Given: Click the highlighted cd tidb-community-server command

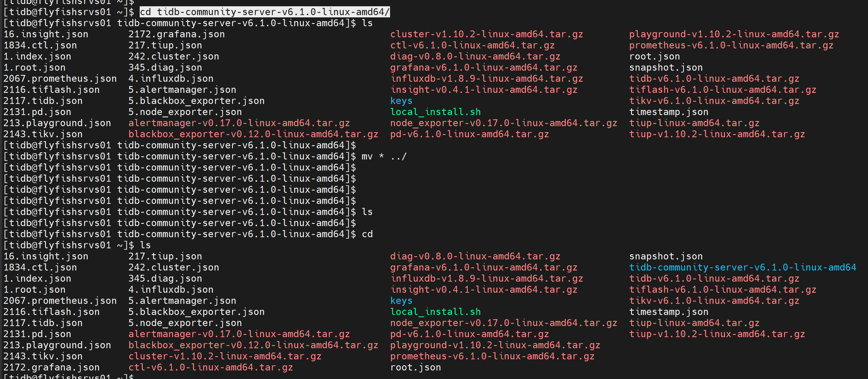Looking at the screenshot, I should coord(265,12).
